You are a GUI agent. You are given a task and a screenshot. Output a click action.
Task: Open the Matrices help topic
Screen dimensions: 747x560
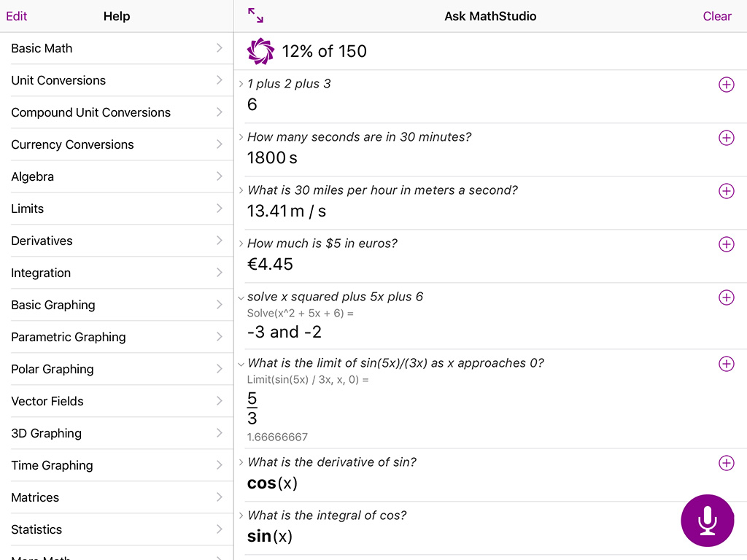(x=117, y=497)
